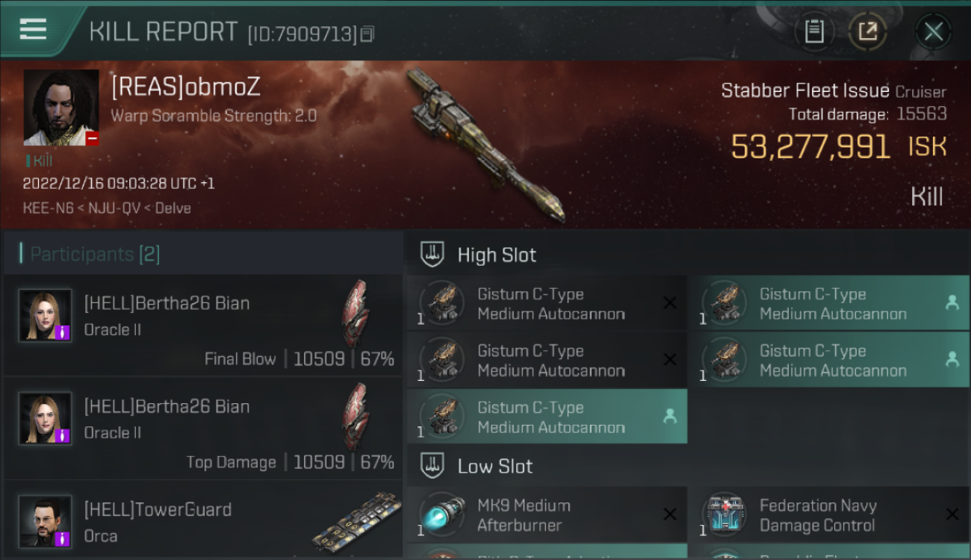971x560 pixels.
Task: Tap the Delve region link
Action: (x=173, y=208)
